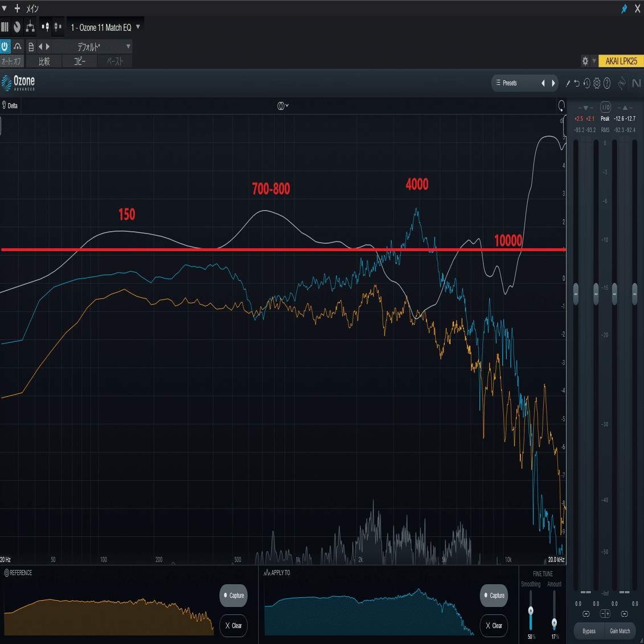Go to next host preset arrow
The image size is (644, 644).
coord(48,47)
